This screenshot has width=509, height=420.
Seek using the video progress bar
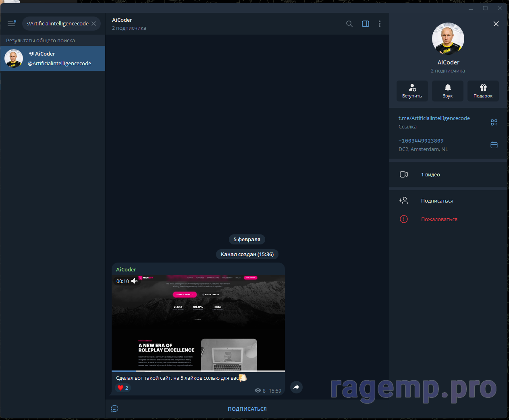(x=198, y=371)
